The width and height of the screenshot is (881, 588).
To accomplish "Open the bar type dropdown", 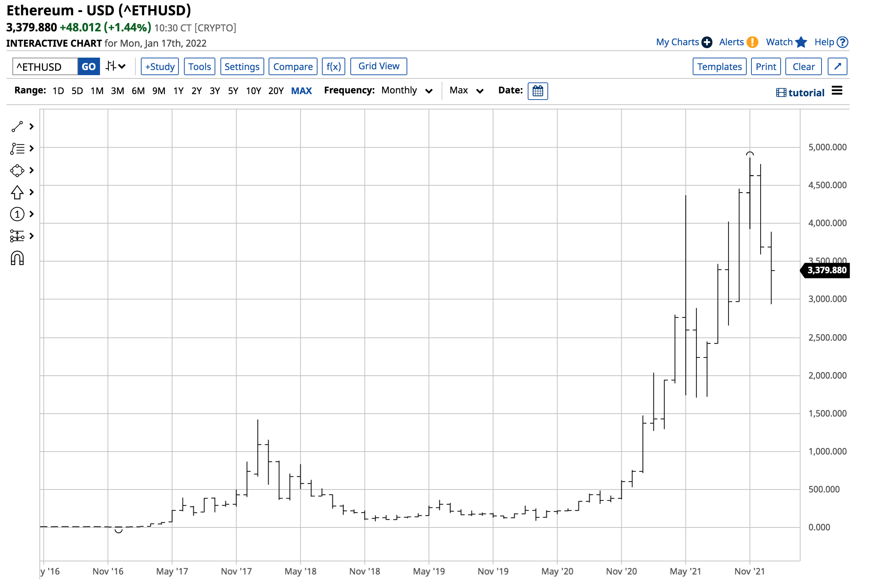I will 115,66.
